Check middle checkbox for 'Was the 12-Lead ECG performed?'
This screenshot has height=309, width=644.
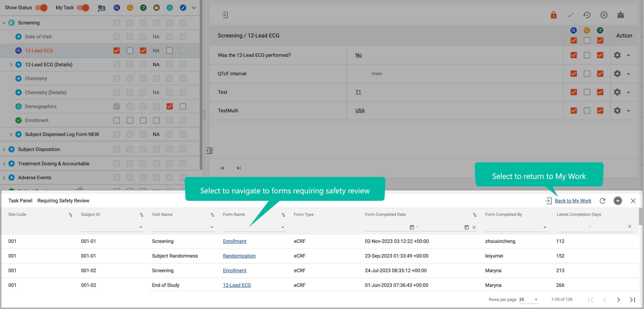(587, 55)
